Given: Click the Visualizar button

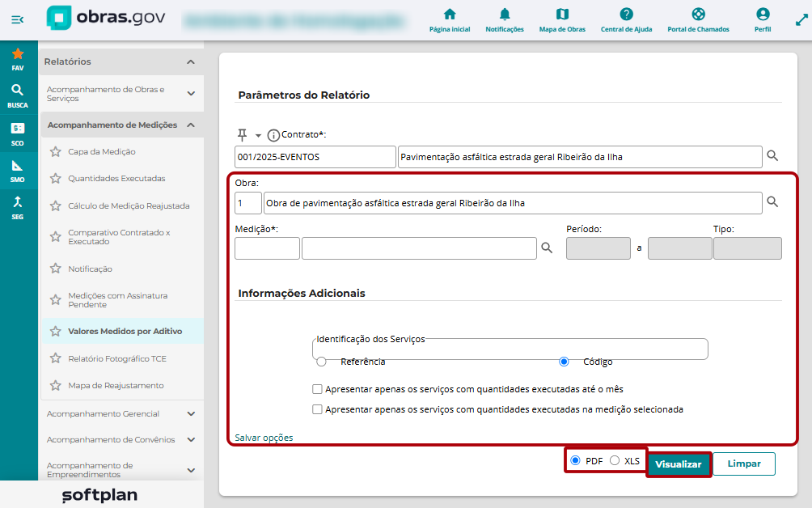Looking at the screenshot, I should pyautogui.click(x=679, y=464).
